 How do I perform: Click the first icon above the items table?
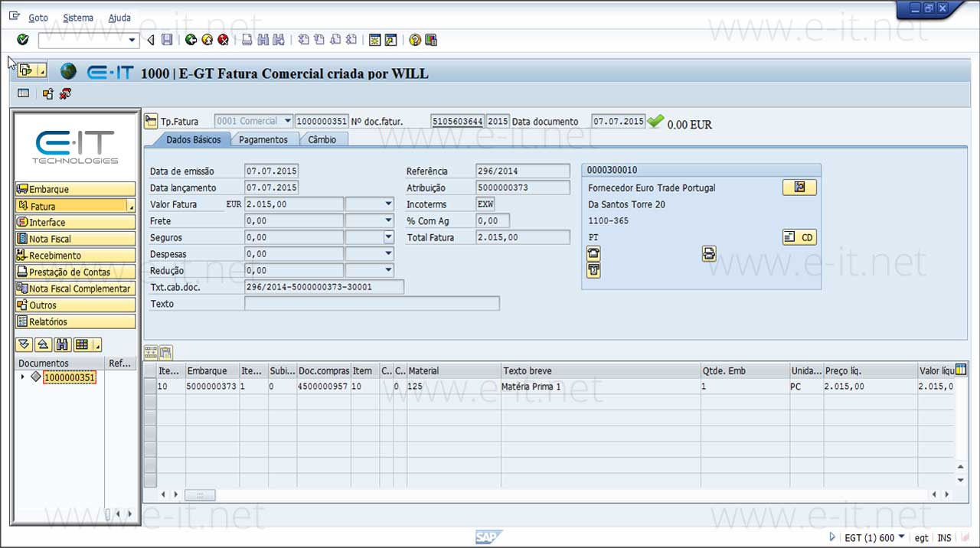151,353
